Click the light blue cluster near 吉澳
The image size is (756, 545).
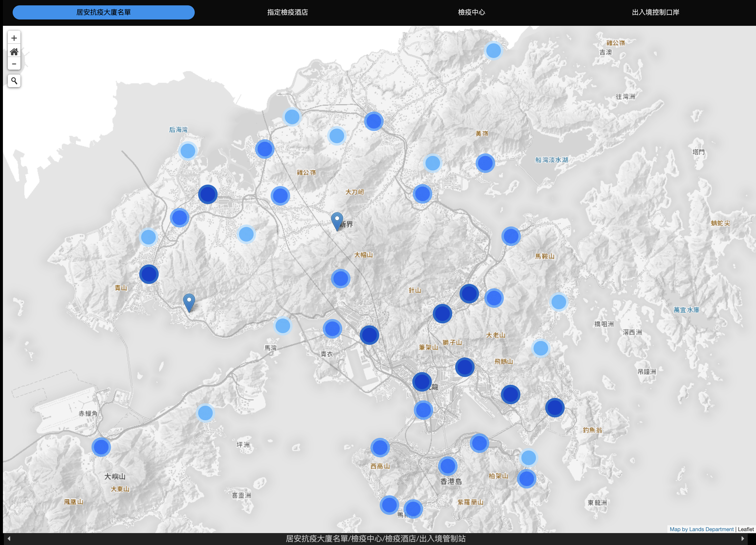pyautogui.click(x=493, y=51)
